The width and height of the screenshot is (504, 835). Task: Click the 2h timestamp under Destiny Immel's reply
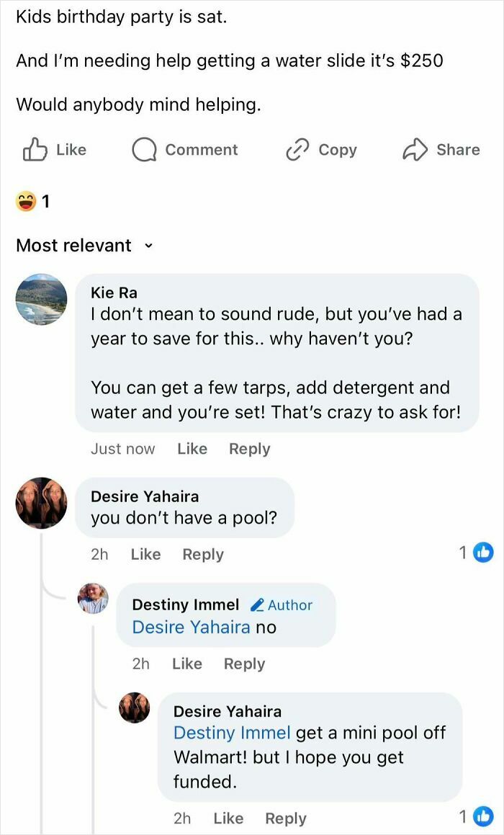[x=141, y=664]
